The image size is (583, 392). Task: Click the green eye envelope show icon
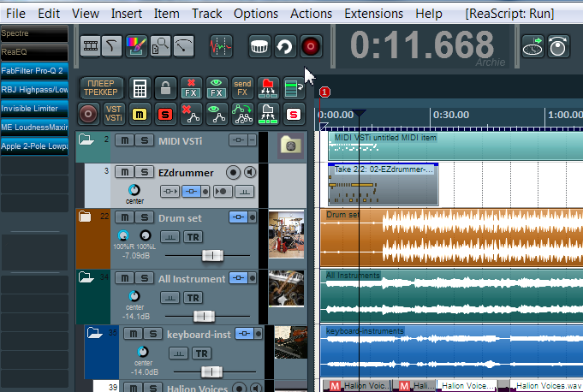coord(217,114)
